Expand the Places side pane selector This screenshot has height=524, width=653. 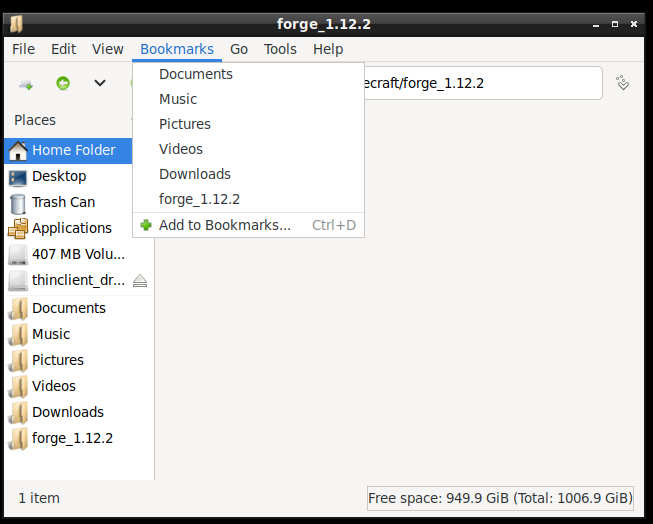[x=69, y=120]
